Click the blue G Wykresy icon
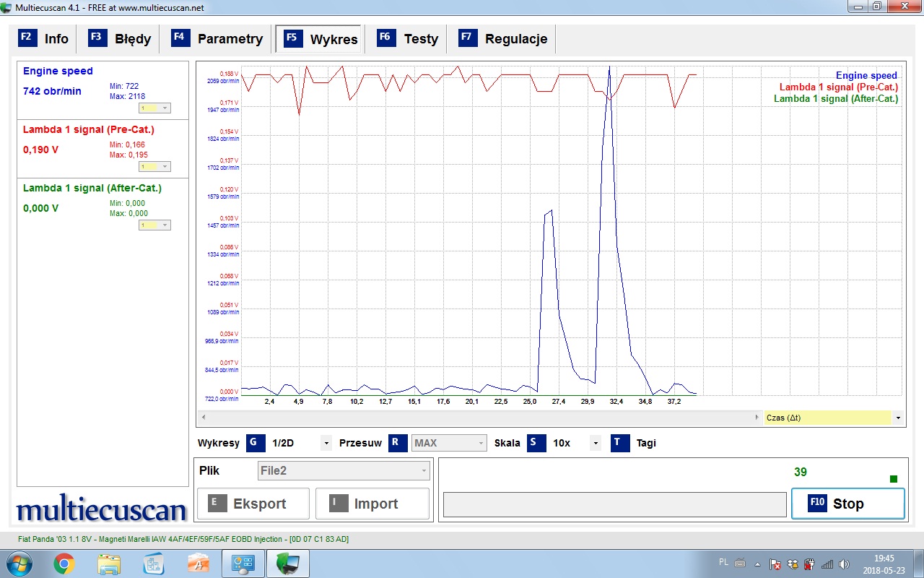924x578 pixels. 256,443
